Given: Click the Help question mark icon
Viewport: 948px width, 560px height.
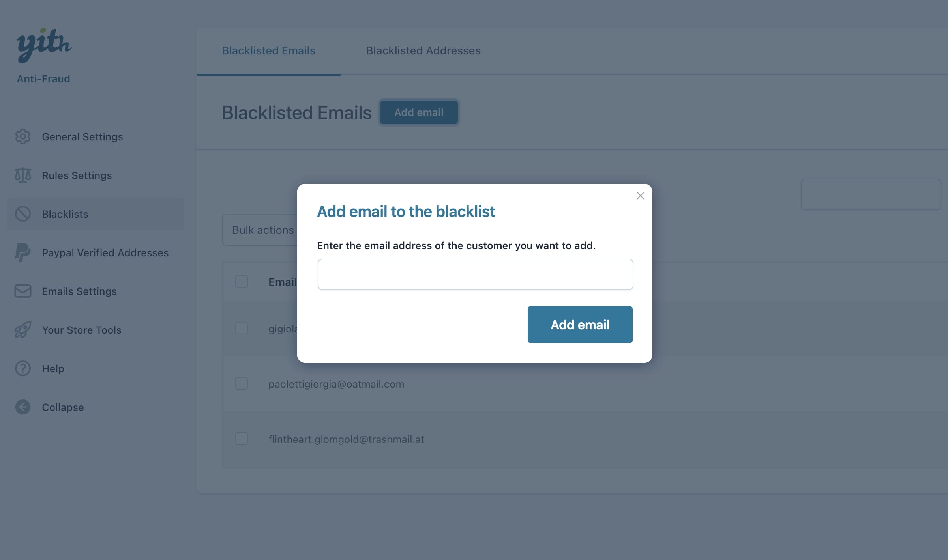Looking at the screenshot, I should [23, 368].
